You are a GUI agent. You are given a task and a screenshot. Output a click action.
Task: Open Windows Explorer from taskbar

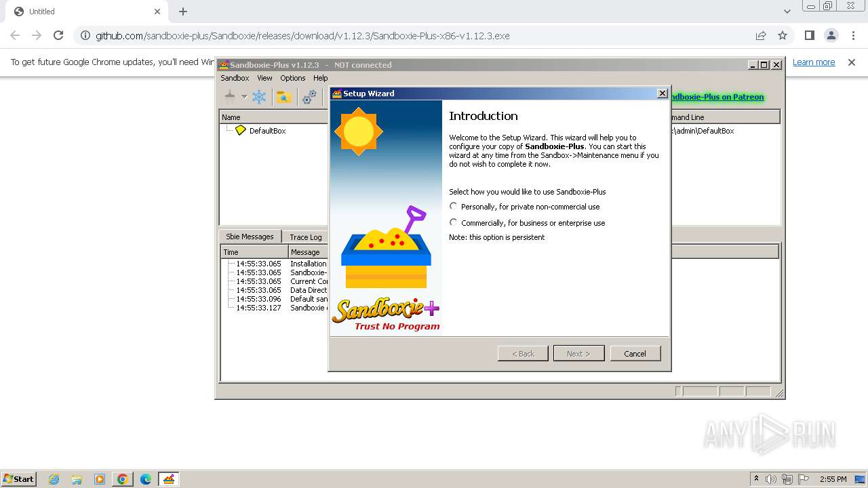(77, 479)
